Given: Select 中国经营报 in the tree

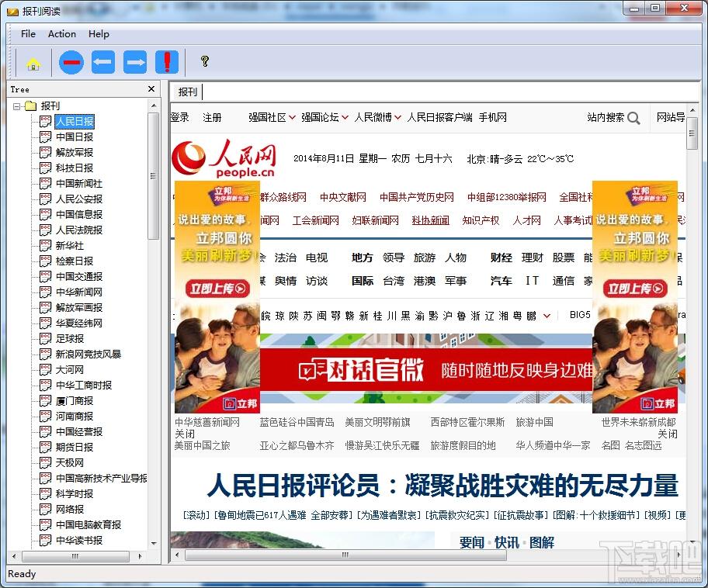Looking at the screenshot, I should coord(79,431).
